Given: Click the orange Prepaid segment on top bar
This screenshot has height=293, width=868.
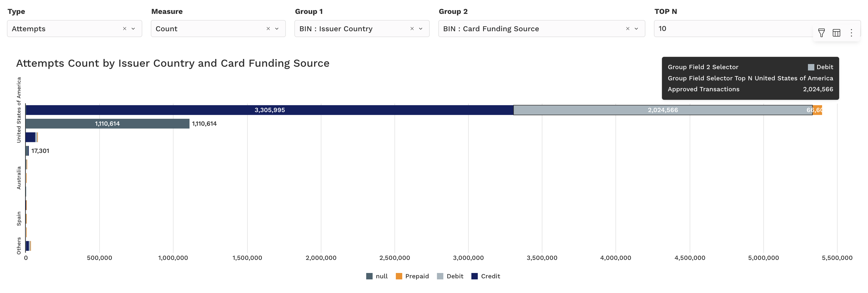Looking at the screenshot, I should pyautogui.click(x=818, y=110).
